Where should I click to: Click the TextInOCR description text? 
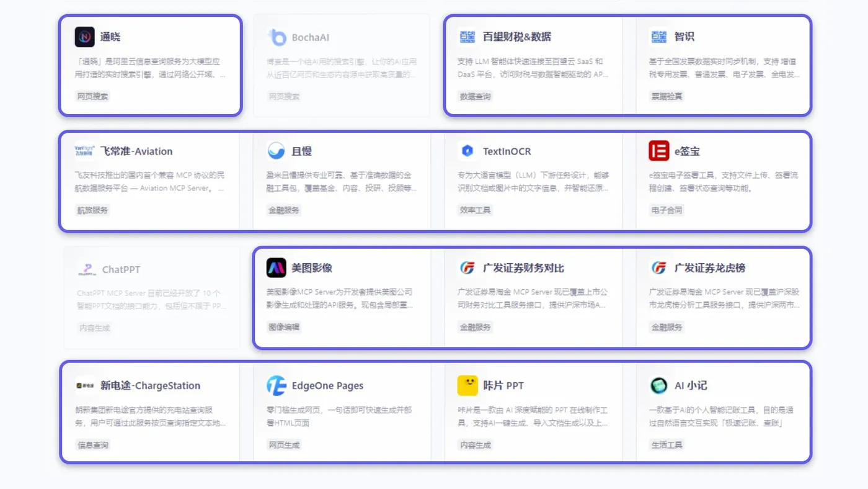(x=533, y=181)
